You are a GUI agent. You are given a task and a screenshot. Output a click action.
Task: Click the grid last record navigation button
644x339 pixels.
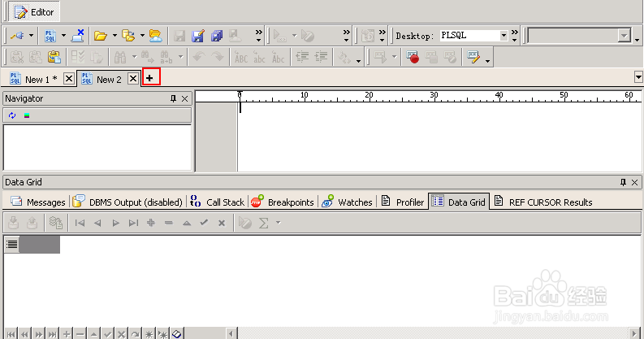133,223
